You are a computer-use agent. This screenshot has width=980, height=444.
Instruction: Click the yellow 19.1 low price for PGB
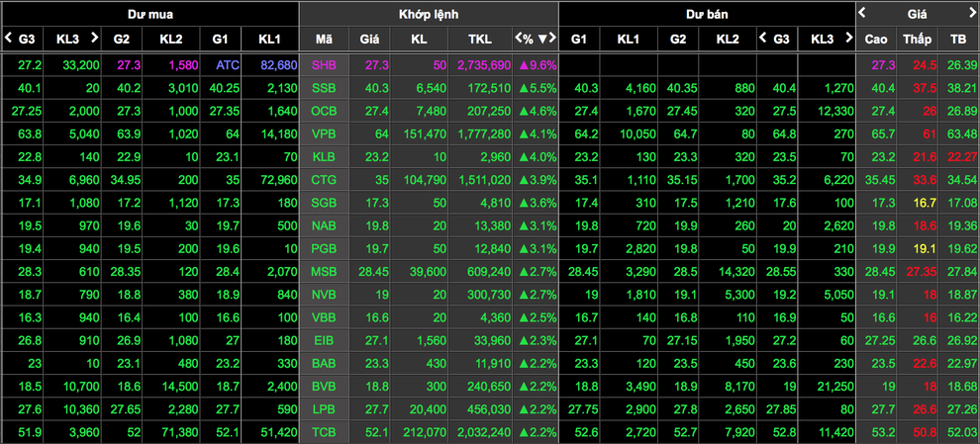point(924,249)
